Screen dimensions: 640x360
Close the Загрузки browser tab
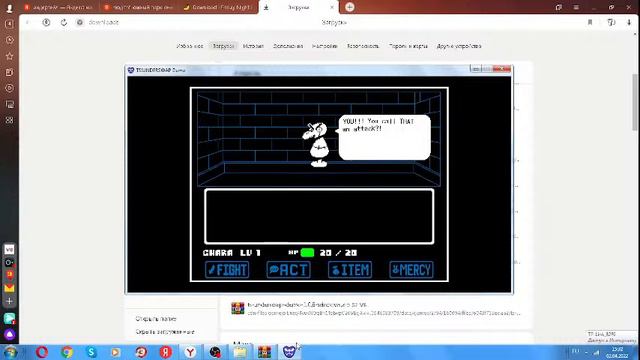click(x=332, y=7)
